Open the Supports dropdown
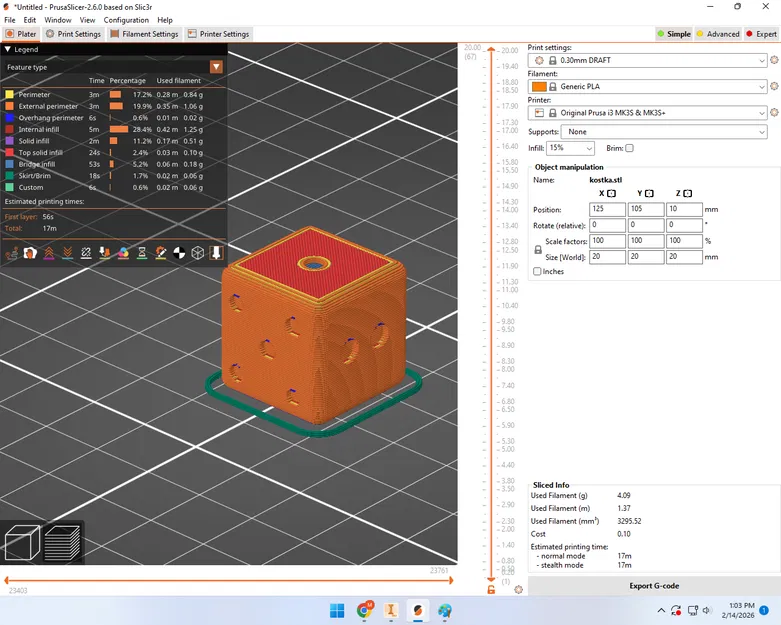This screenshot has height=625, width=781. (x=664, y=132)
